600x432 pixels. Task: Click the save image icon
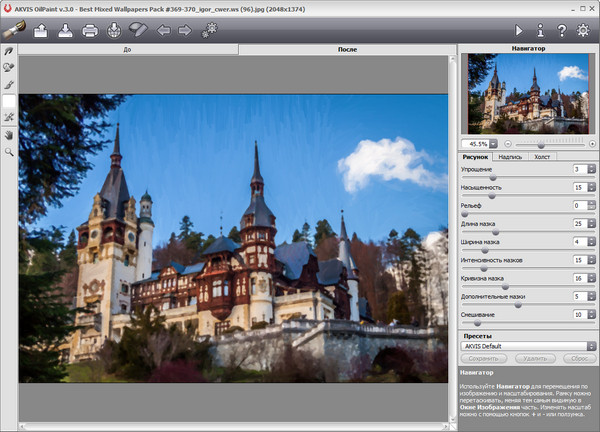click(66, 30)
